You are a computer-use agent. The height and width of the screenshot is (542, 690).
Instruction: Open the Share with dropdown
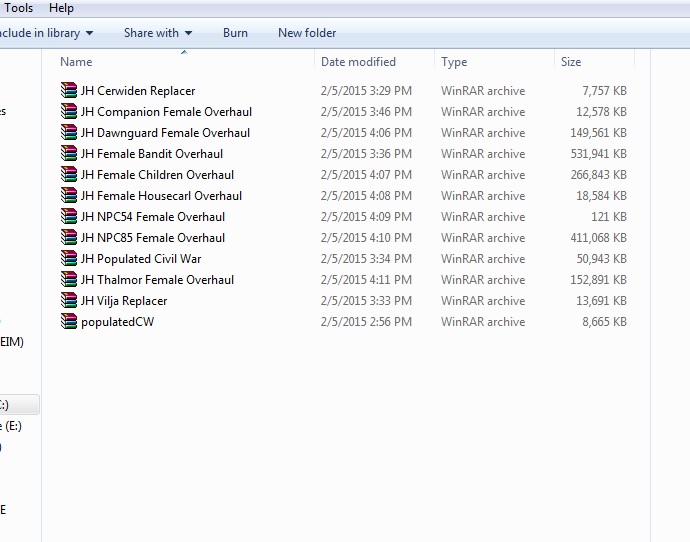tap(158, 33)
